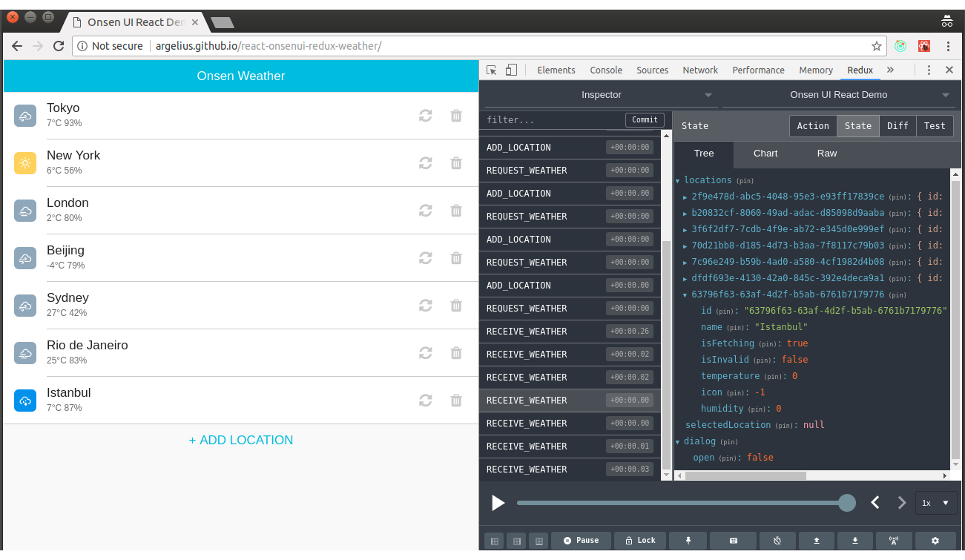Select the DevTools inspect element tool

[491, 70]
